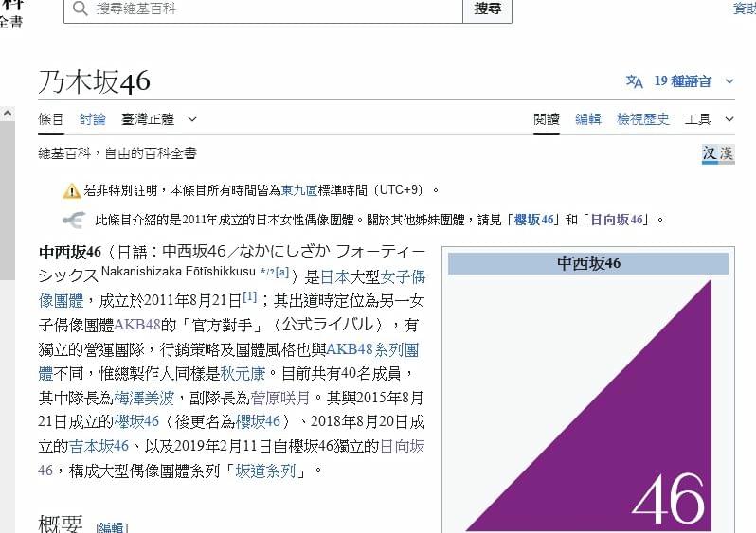Follow the 日向坂46 hatnote link

(617, 220)
